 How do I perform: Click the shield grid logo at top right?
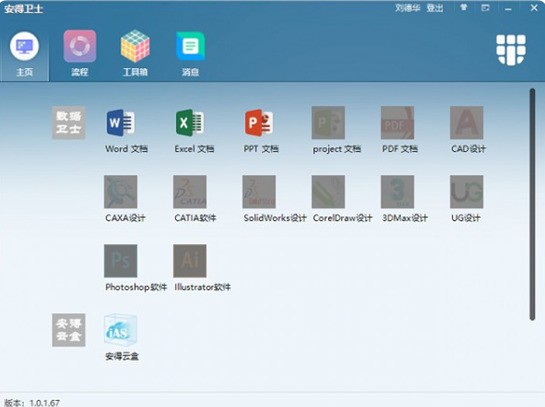click(x=511, y=50)
